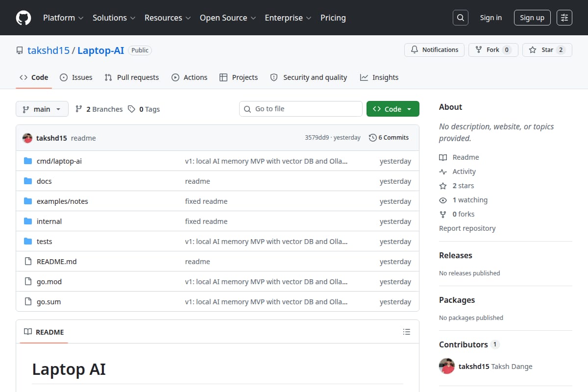Image resolution: width=588 pixels, height=392 pixels.
Task: Click the bell icon in Notifications
Action: [415, 50]
